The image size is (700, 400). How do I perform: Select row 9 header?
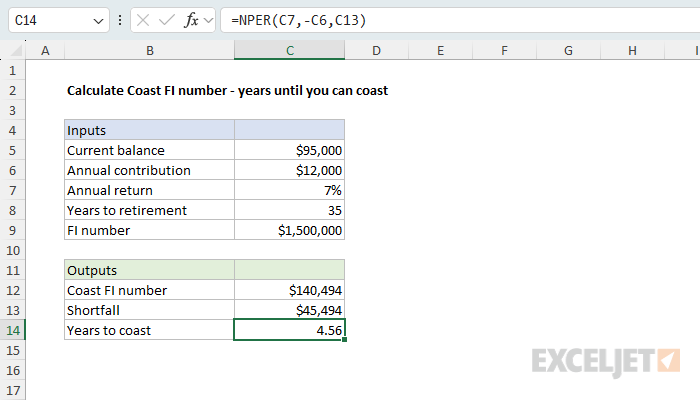coord(12,230)
